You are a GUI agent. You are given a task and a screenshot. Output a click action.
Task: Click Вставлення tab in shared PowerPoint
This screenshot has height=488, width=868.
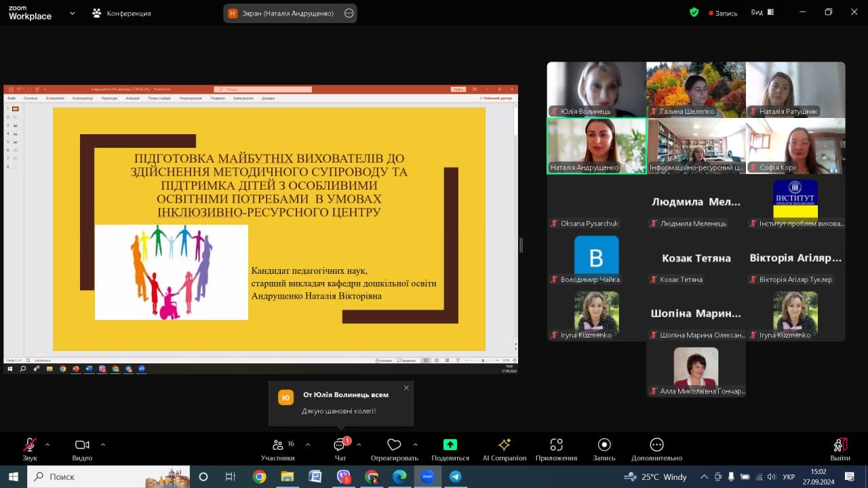pos(56,98)
